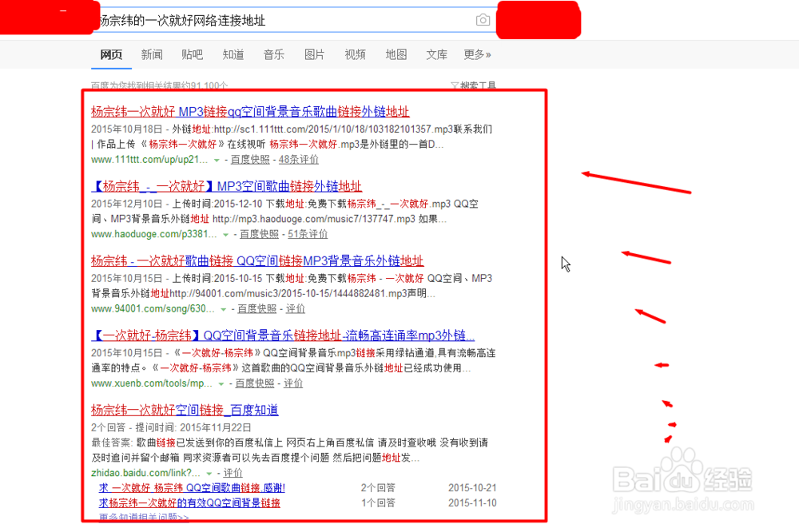Open the 文库 tab
799x532 pixels.
437,54
